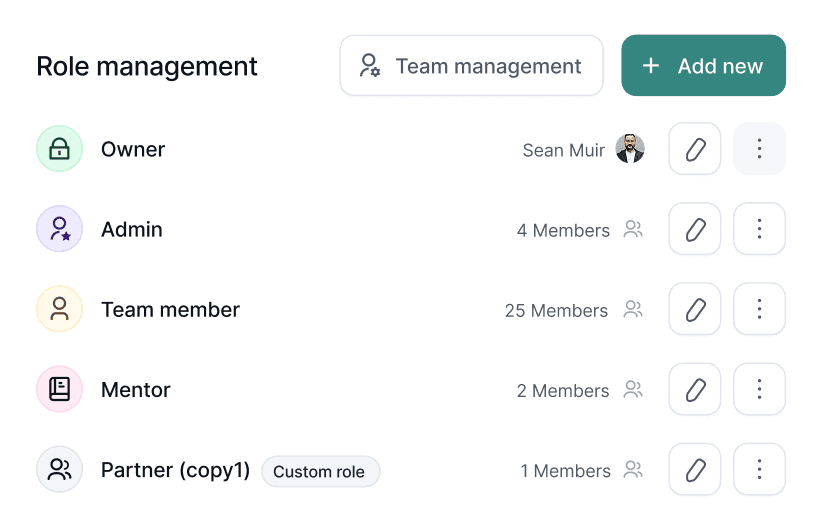Click the Owner role lock icon

coord(59,149)
